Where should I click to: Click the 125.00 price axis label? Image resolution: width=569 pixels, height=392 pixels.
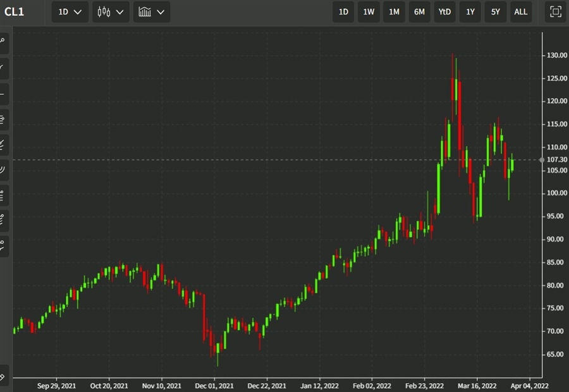coord(556,78)
